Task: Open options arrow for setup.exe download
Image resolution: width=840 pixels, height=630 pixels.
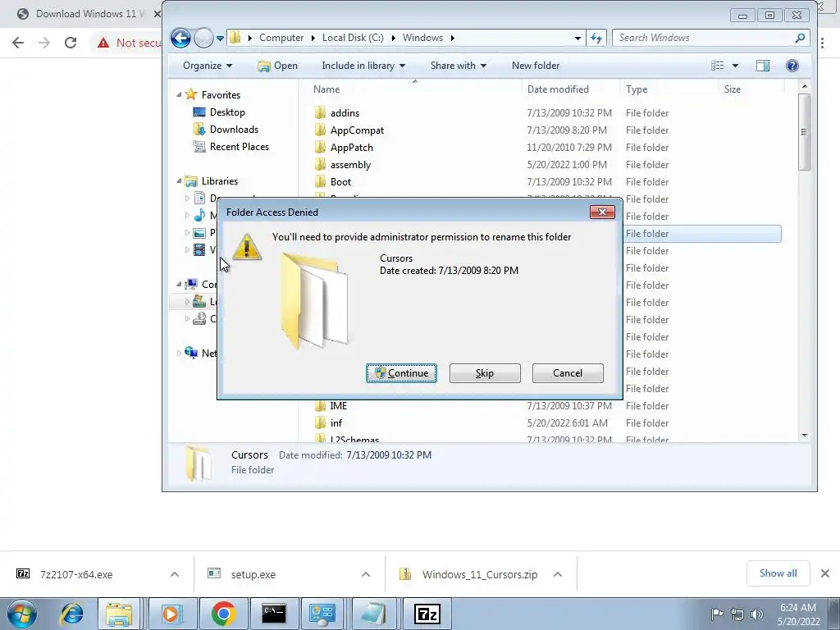Action: pyautogui.click(x=366, y=574)
